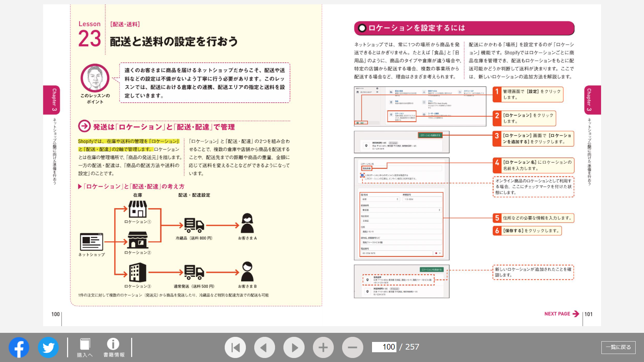This screenshot has height=362, width=644.
Task: Click the ロケーションを追加する green button
Action: point(431,135)
